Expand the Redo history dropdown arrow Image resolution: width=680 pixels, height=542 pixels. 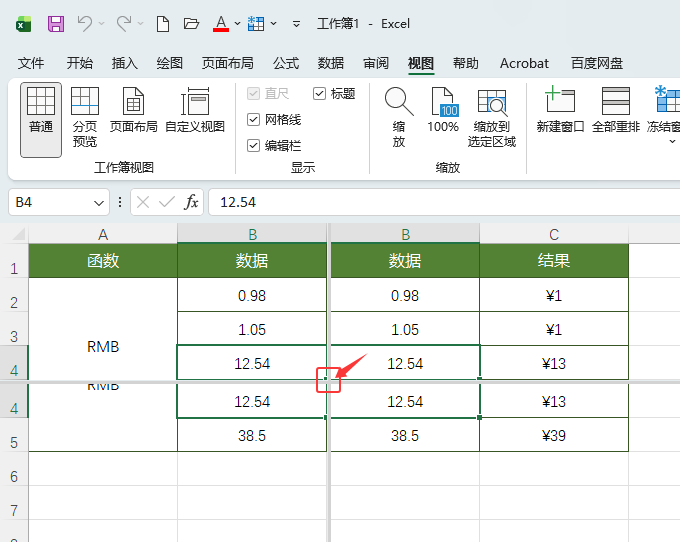[x=141, y=23]
